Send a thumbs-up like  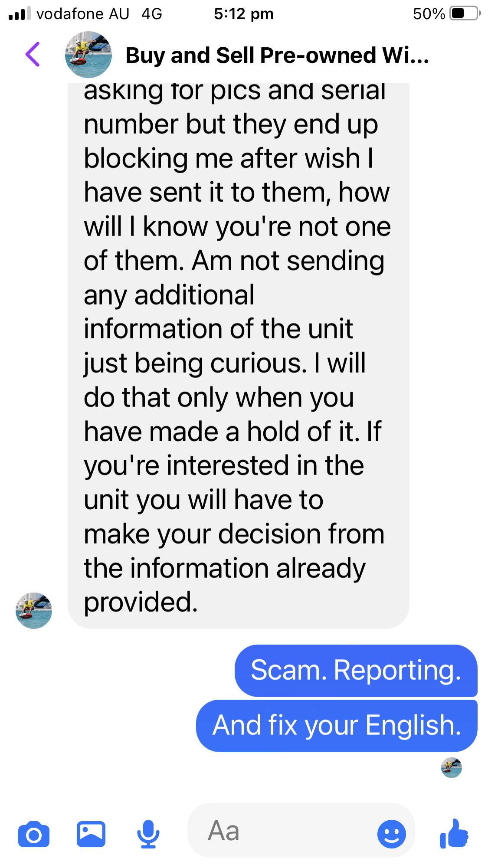(454, 833)
